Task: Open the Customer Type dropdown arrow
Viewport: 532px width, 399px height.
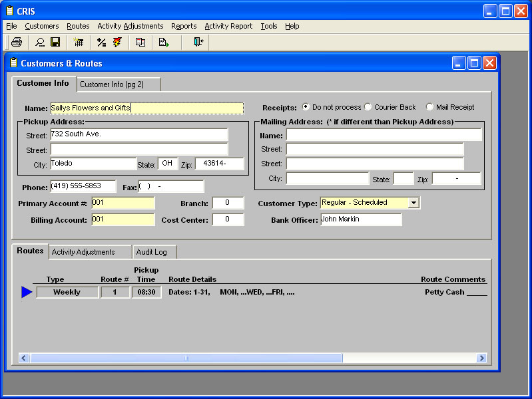Action: coord(413,203)
